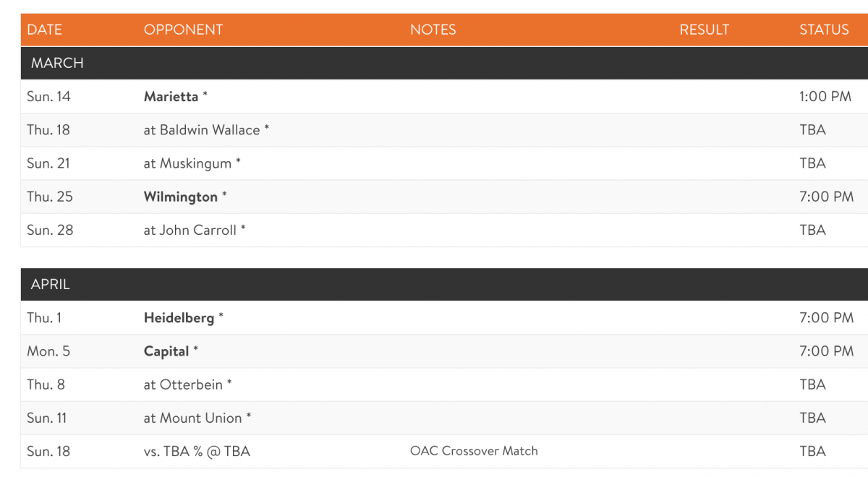868x477 pixels.
Task: Open the Heidelberg opponent link
Action: click(179, 317)
